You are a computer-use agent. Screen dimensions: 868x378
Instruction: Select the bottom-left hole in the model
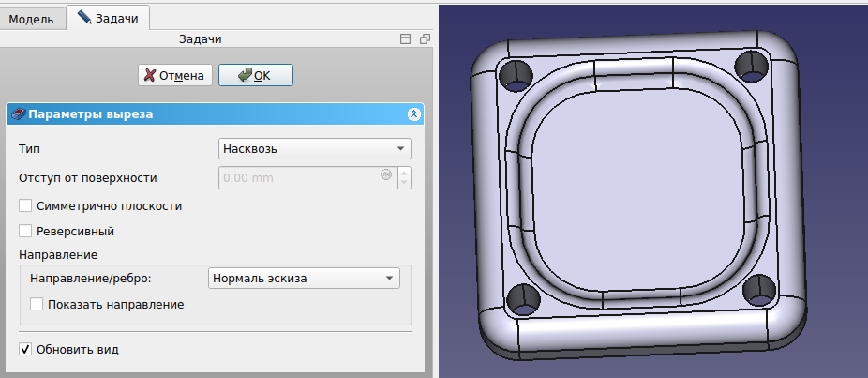point(523,301)
